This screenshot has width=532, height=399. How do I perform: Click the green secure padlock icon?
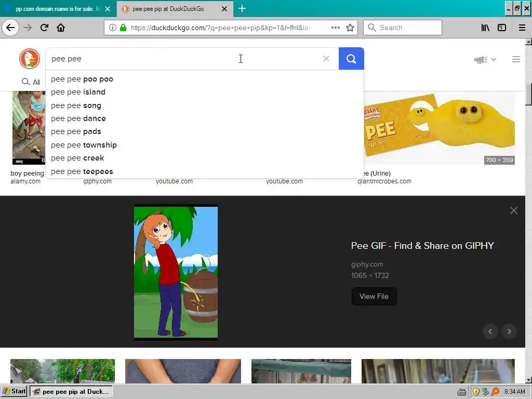point(123,28)
